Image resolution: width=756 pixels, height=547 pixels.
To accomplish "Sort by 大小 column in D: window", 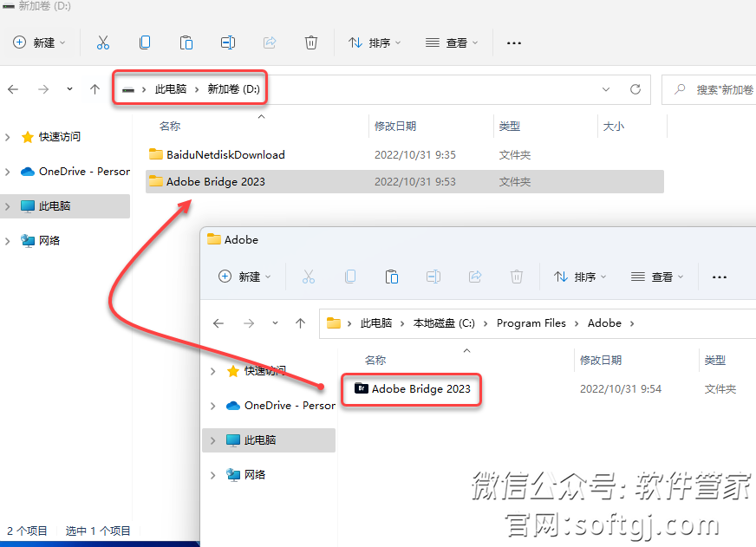I will click(x=614, y=127).
